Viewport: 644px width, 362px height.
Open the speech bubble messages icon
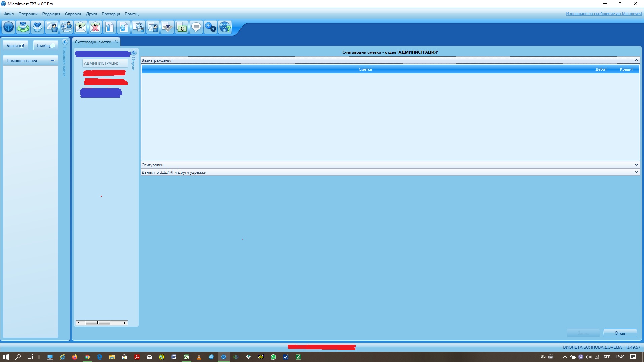196,27
